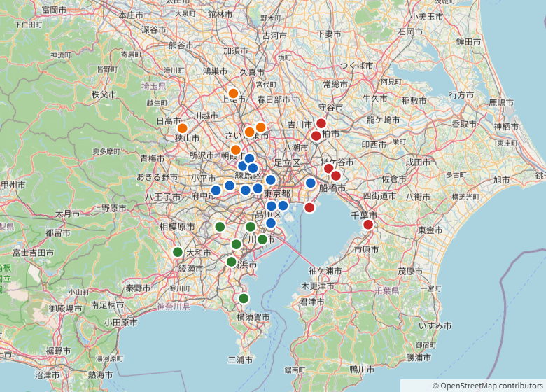This screenshot has width=546, height=392.
Task: Select the green marker right of 相模原市 label
Action: pos(220,227)
